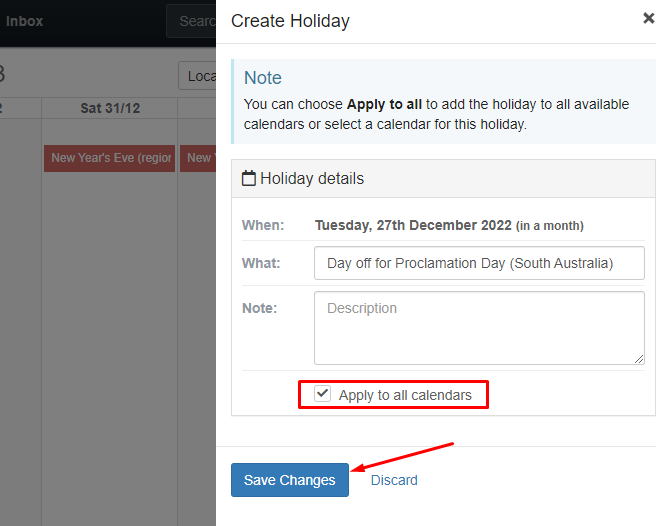Save Changes for the new holiday
Screen dimensions: 656x526
pos(290,480)
